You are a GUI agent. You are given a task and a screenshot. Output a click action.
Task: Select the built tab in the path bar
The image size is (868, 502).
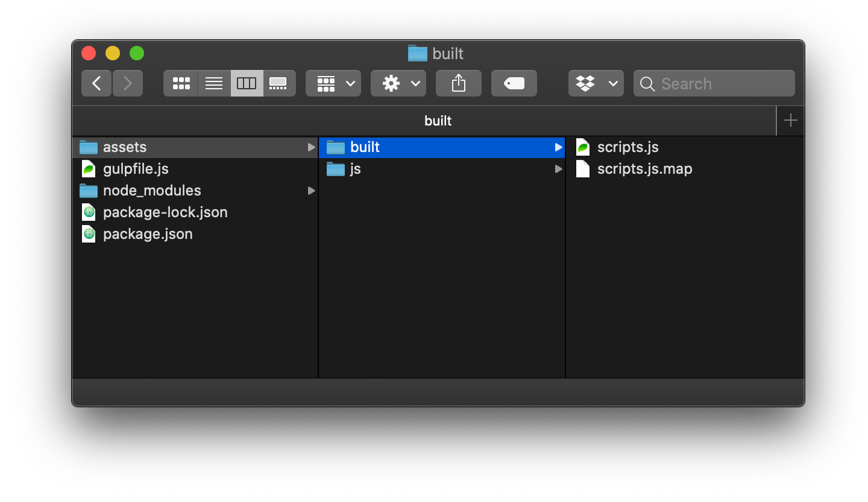coord(438,121)
